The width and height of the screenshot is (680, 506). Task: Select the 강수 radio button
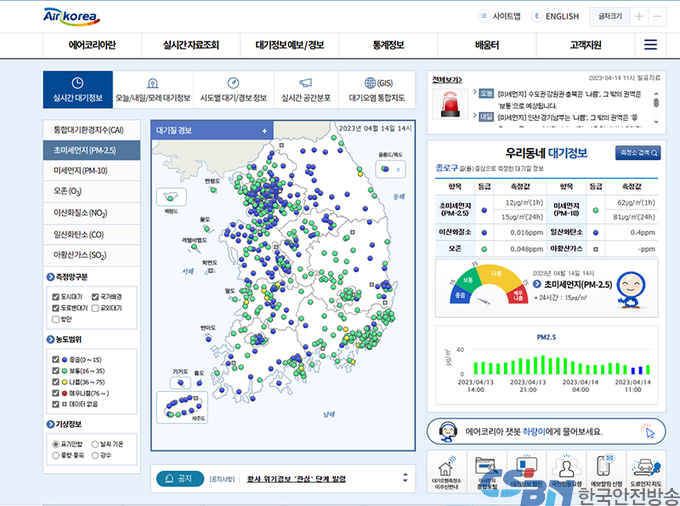point(95,455)
